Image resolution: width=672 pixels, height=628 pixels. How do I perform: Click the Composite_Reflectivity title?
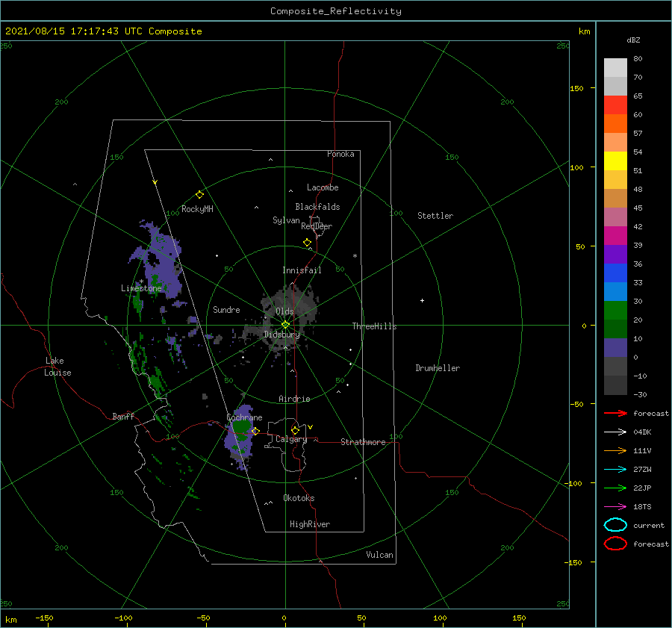point(336,11)
